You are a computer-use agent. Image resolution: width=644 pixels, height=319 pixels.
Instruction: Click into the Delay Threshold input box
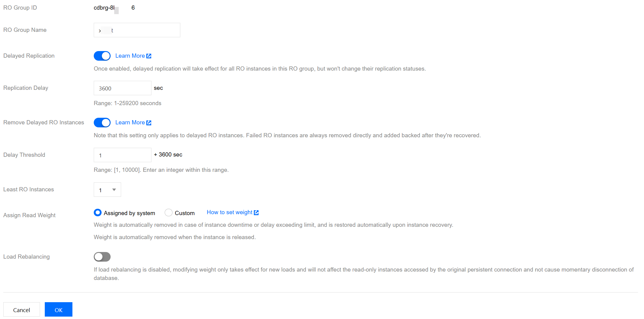click(122, 155)
